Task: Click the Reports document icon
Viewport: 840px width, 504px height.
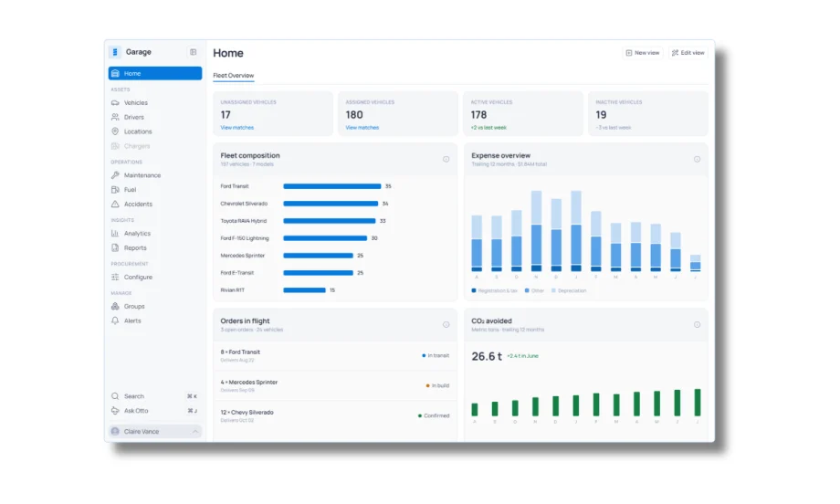Action: (115, 248)
